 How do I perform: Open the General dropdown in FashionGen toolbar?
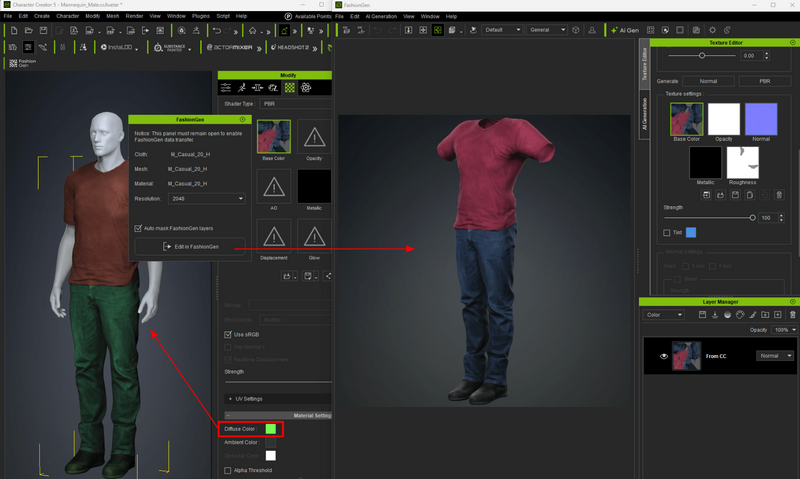547,30
